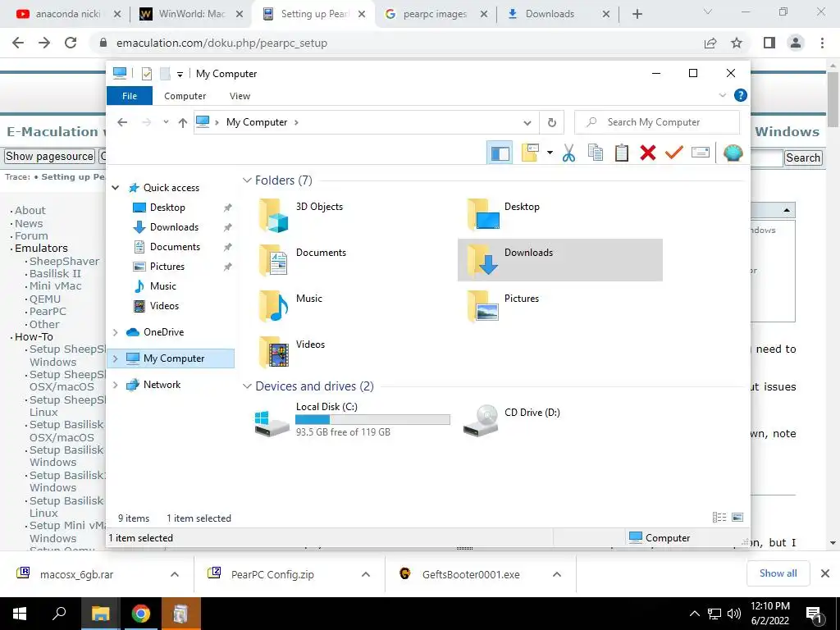Bookmark this page with star icon
This screenshot has height=630, width=840.
click(737, 43)
